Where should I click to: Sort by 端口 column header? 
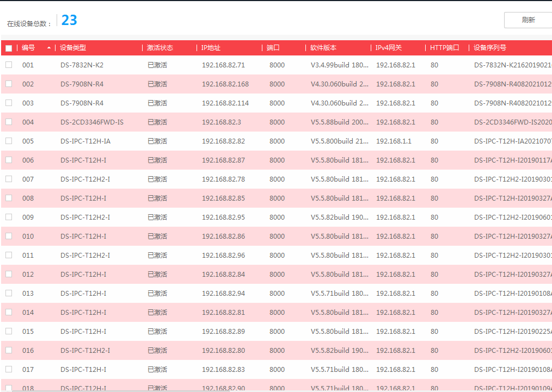[273, 48]
